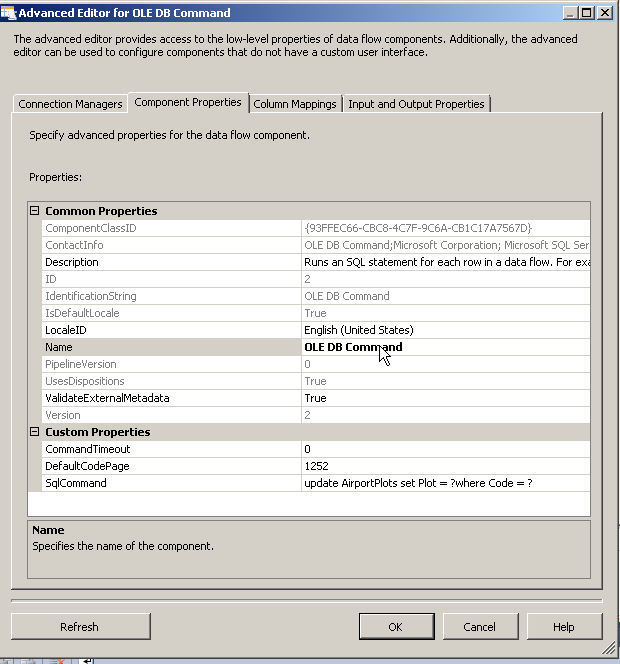Image resolution: width=620 pixels, height=664 pixels.
Task: Open ValidateExternalMetadata True value dropdown
Action: 446,398
